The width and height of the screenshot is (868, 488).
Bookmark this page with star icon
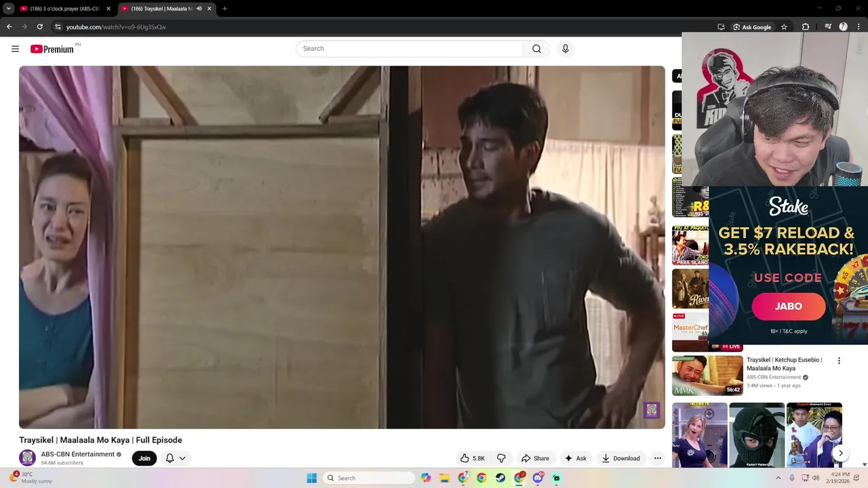pos(784,27)
